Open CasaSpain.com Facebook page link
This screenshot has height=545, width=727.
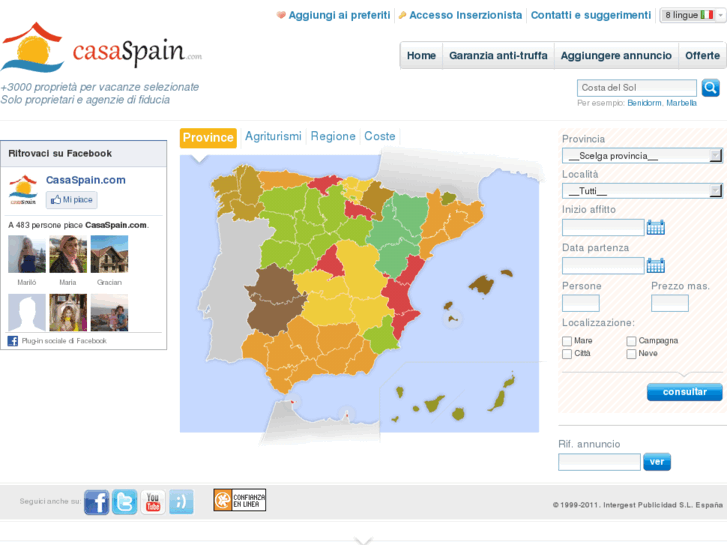click(86, 180)
